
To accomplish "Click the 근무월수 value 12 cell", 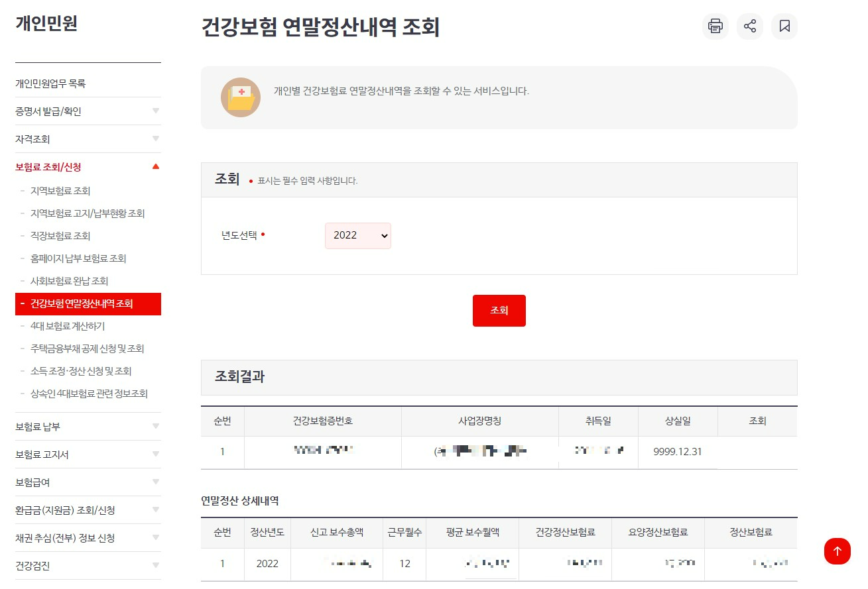I will 405,564.
